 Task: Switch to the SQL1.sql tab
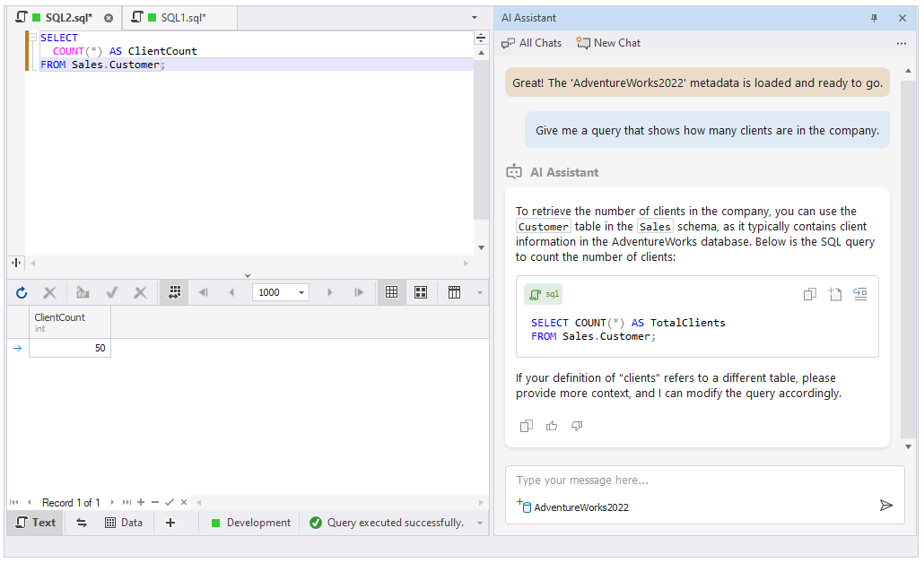(183, 18)
